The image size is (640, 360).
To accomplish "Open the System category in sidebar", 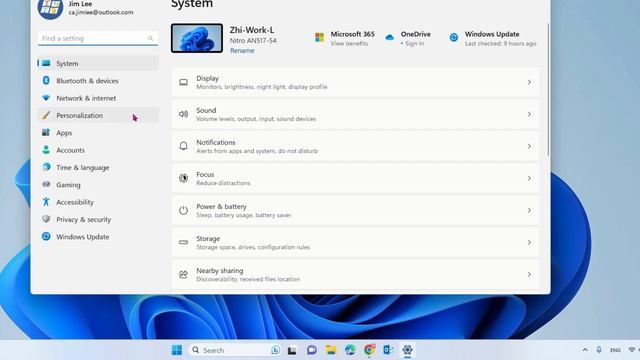I will click(x=98, y=63).
